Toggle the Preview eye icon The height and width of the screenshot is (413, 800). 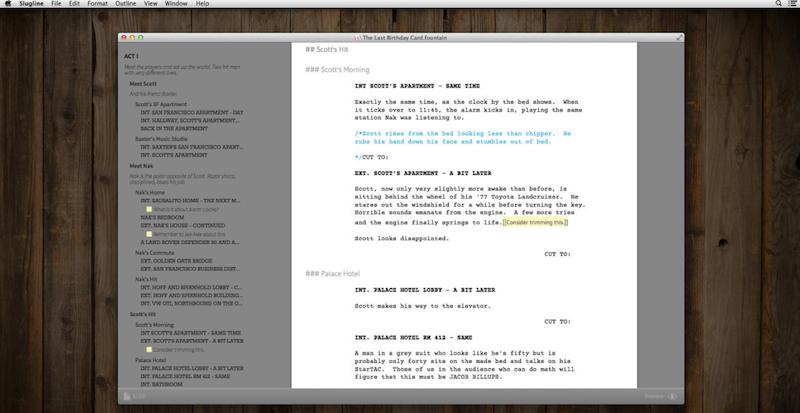click(672, 396)
